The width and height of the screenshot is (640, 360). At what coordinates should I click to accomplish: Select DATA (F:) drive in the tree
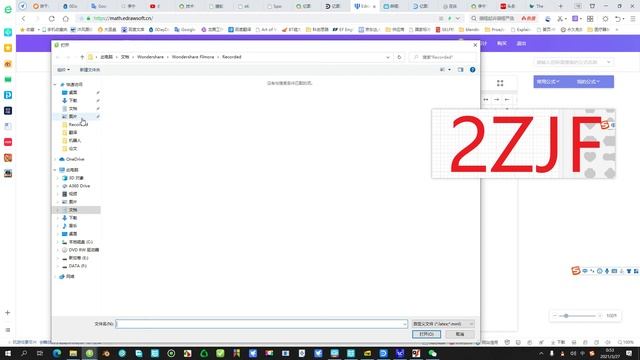coord(74,266)
